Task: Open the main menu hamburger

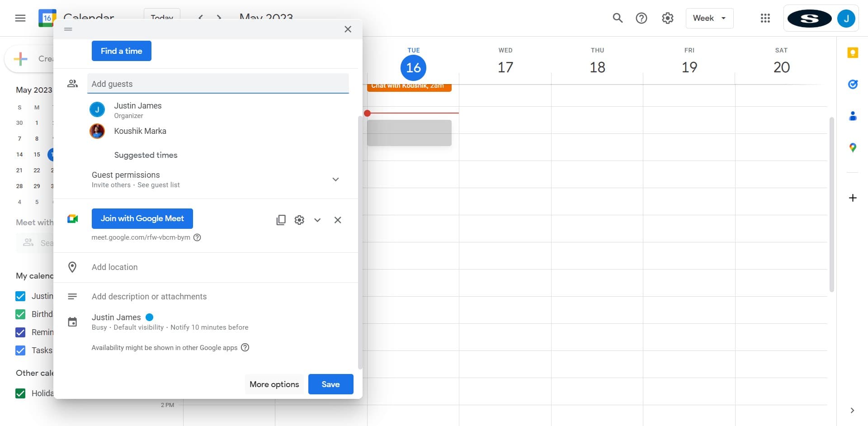Action: 20,18
